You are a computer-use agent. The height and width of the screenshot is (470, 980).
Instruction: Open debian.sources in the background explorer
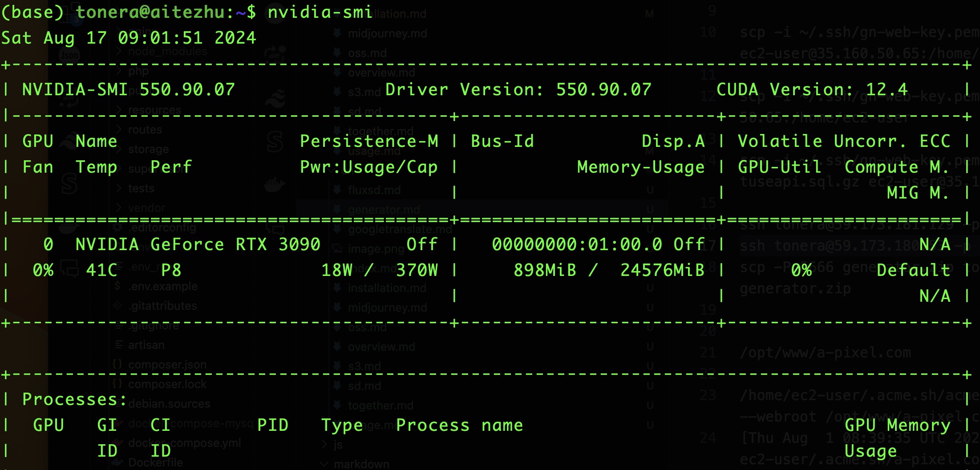pyautogui.click(x=169, y=404)
